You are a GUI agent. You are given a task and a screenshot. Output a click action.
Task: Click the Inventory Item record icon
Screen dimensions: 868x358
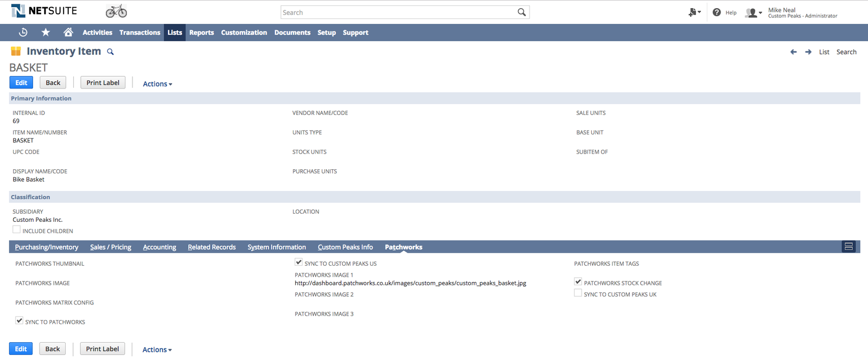(16, 51)
